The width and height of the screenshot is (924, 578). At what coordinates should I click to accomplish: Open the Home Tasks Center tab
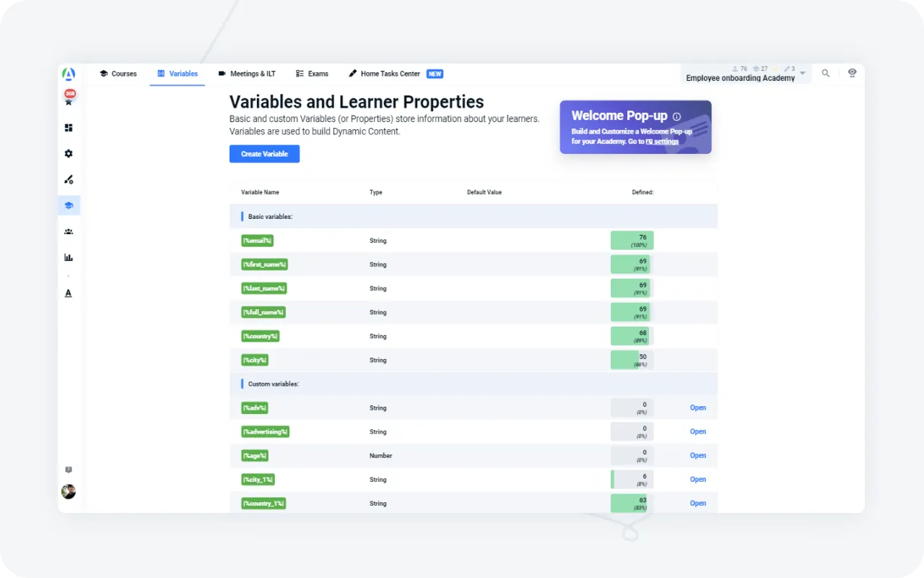click(x=390, y=74)
